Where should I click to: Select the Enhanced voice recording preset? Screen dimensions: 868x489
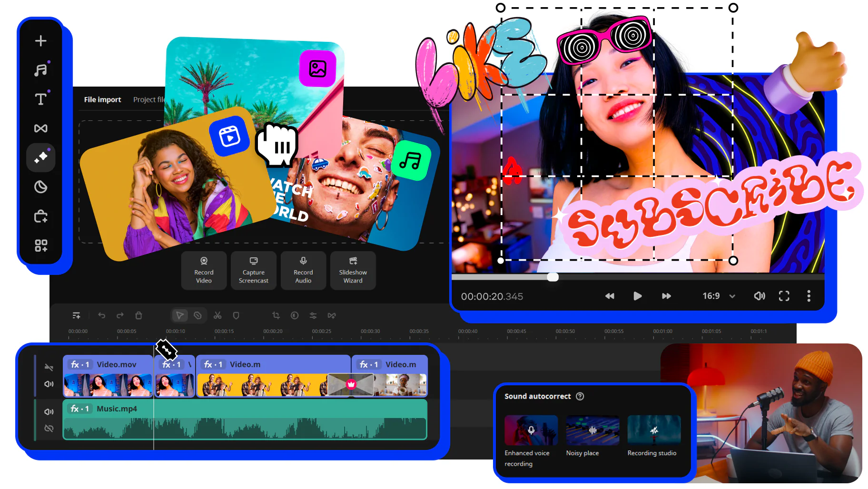531,430
